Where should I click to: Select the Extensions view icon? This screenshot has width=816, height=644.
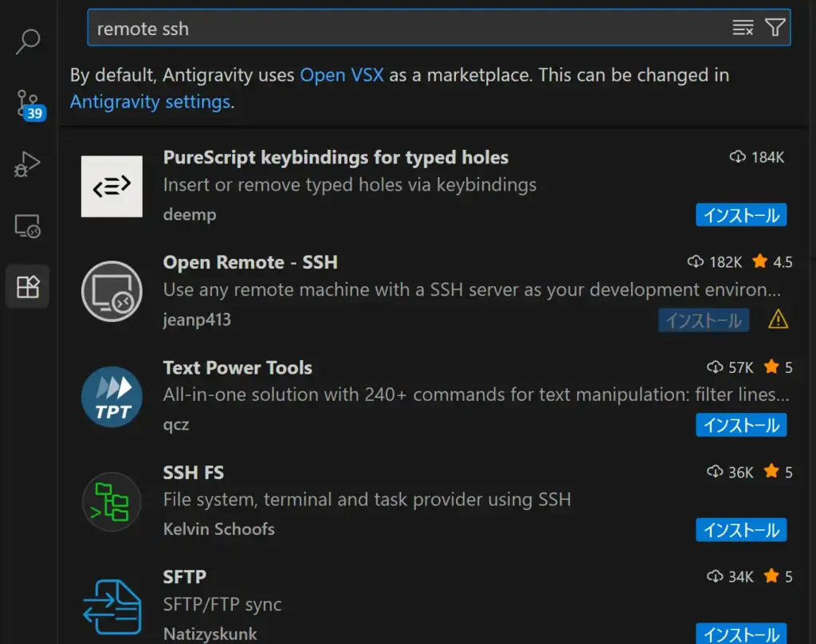tap(28, 287)
